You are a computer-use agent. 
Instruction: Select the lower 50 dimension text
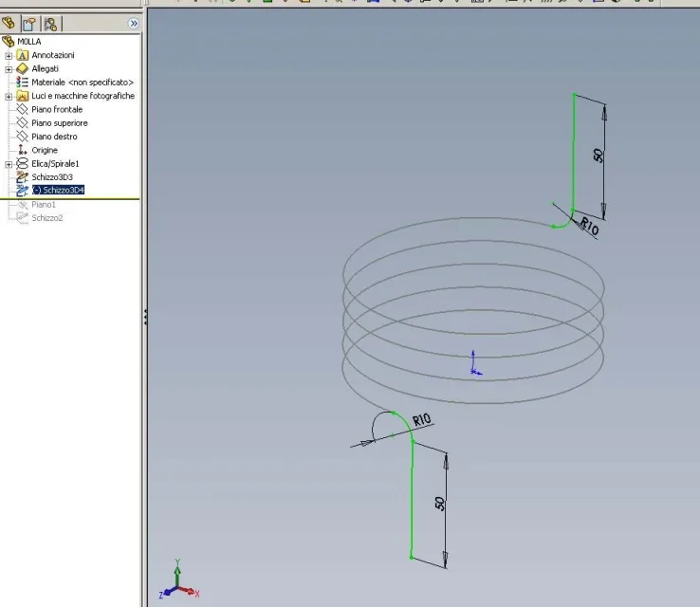tap(439, 504)
